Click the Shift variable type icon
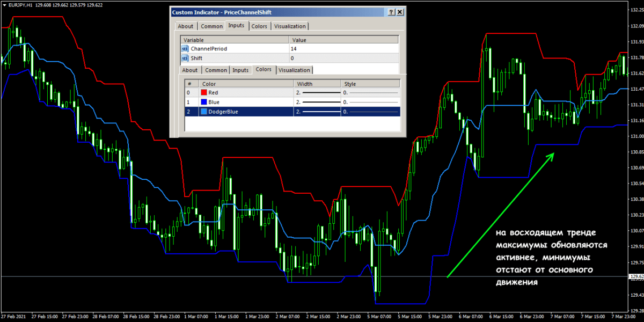This screenshot has width=644, height=322. point(185,58)
